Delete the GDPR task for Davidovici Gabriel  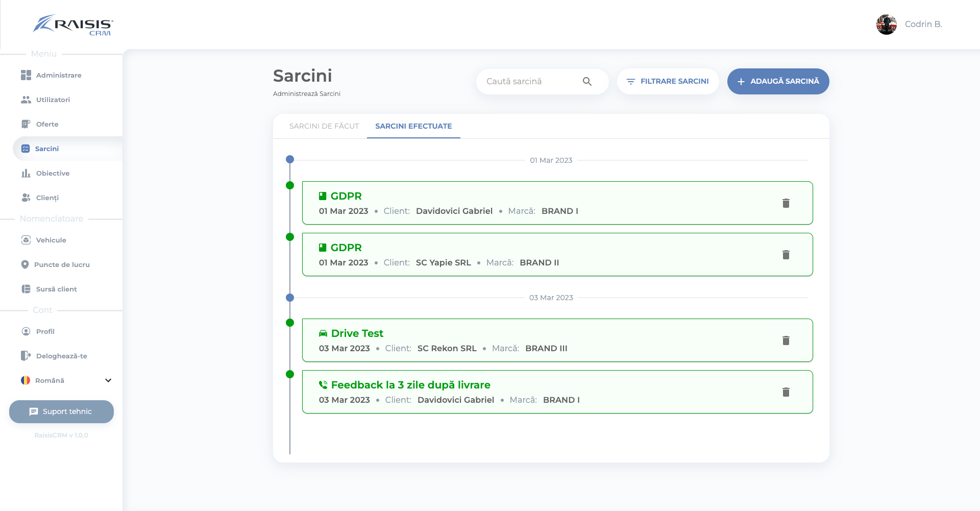tap(786, 203)
